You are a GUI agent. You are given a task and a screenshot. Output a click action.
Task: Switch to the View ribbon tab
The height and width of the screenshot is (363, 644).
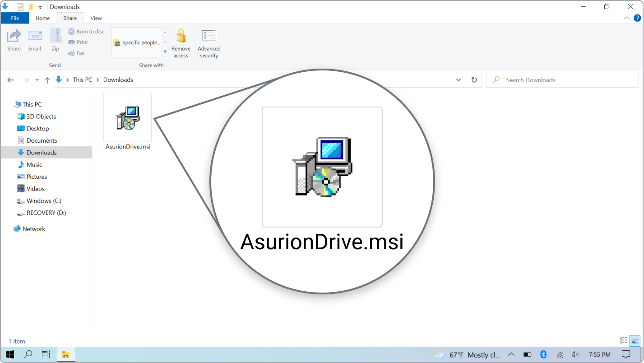pos(96,18)
